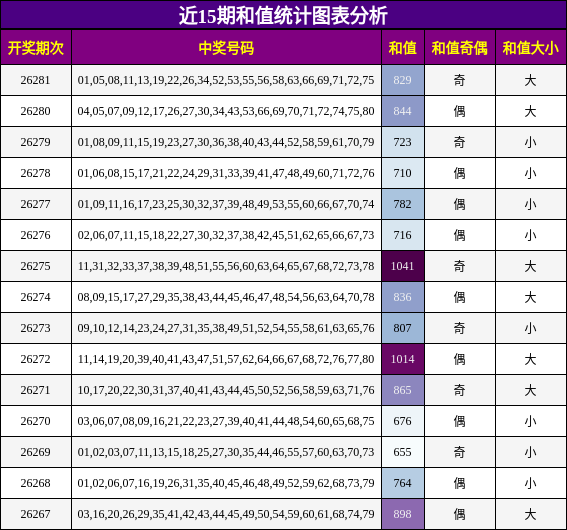Image resolution: width=567 pixels, height=530 pixels.
Task: Click the sum value 844
Action: tap(402, 111)
